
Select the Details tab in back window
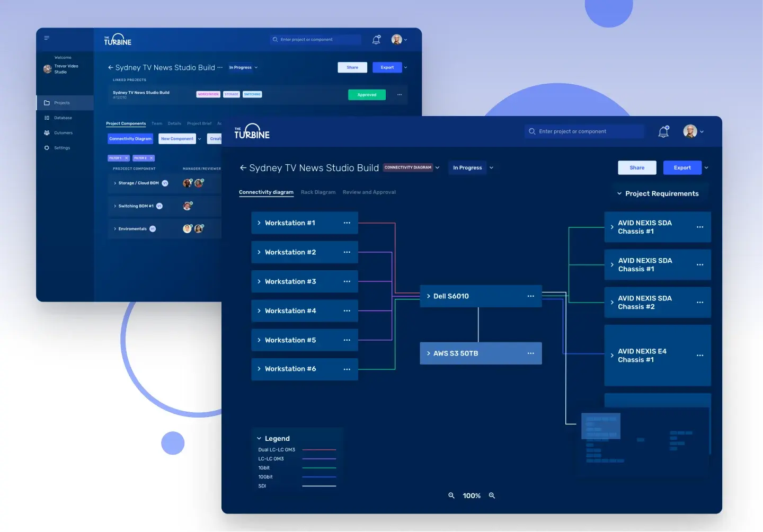(174, 123)
